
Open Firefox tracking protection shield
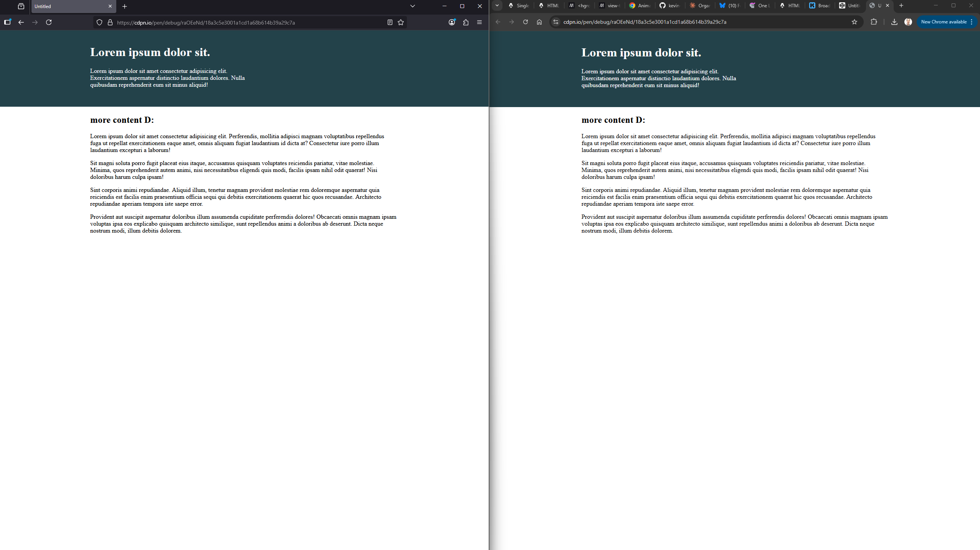99,22
